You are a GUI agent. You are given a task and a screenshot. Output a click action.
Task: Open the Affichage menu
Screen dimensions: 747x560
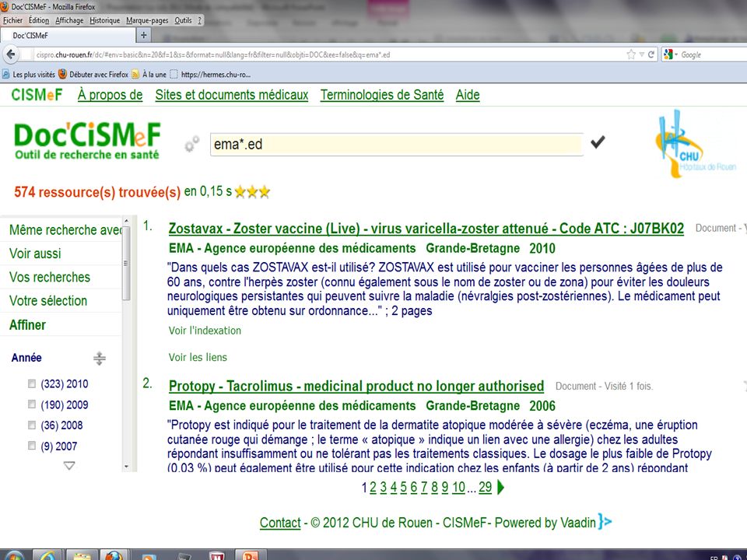tap(69, 20)
